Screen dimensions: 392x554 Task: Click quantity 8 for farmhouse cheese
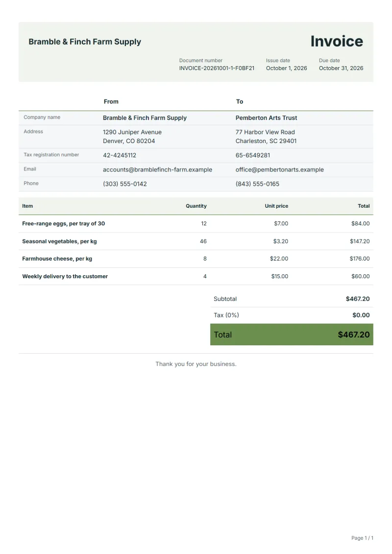tap(205, 259)
